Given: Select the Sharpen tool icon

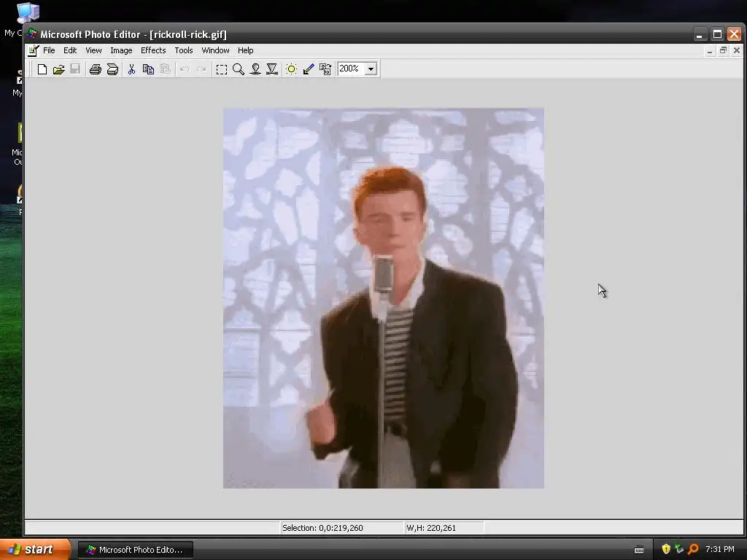Looking at the screenshot, I should click(272, 69).
